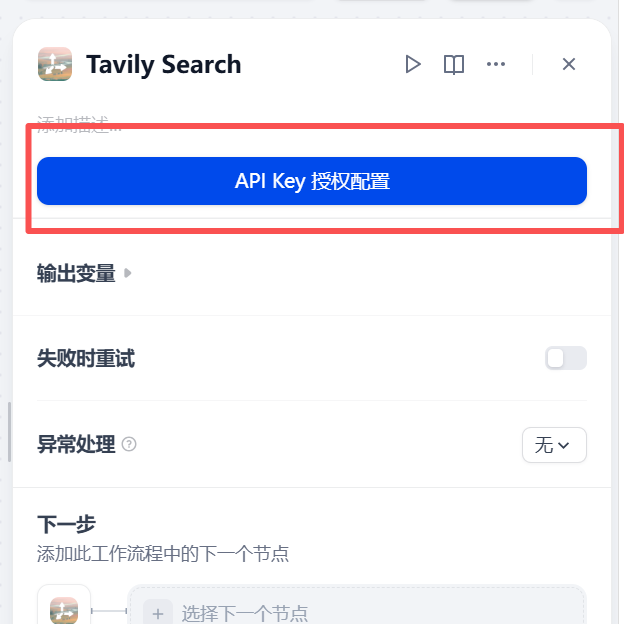Click the 下一步 section heading
This screenshot has height=624, width=624.
click(x=66, y=524)
